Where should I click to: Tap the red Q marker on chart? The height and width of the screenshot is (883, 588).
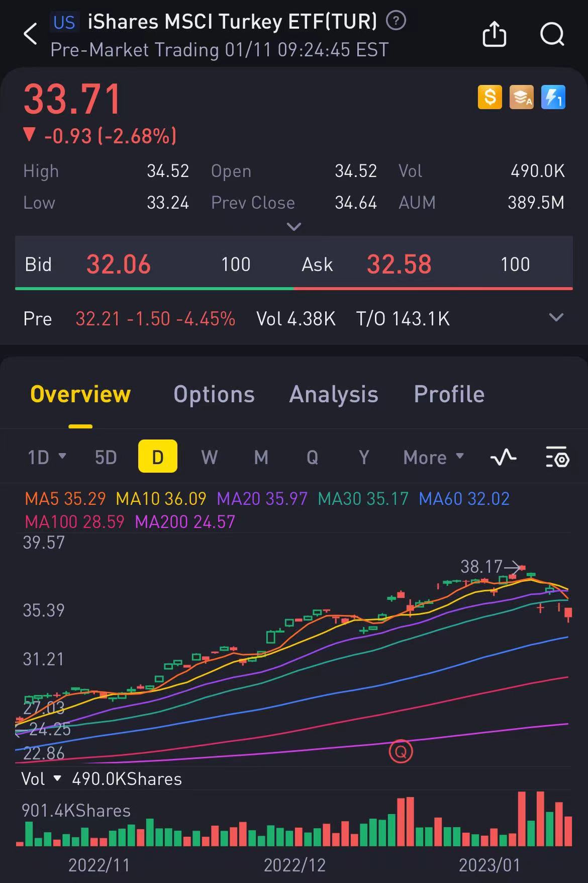(x=401, y=751)
